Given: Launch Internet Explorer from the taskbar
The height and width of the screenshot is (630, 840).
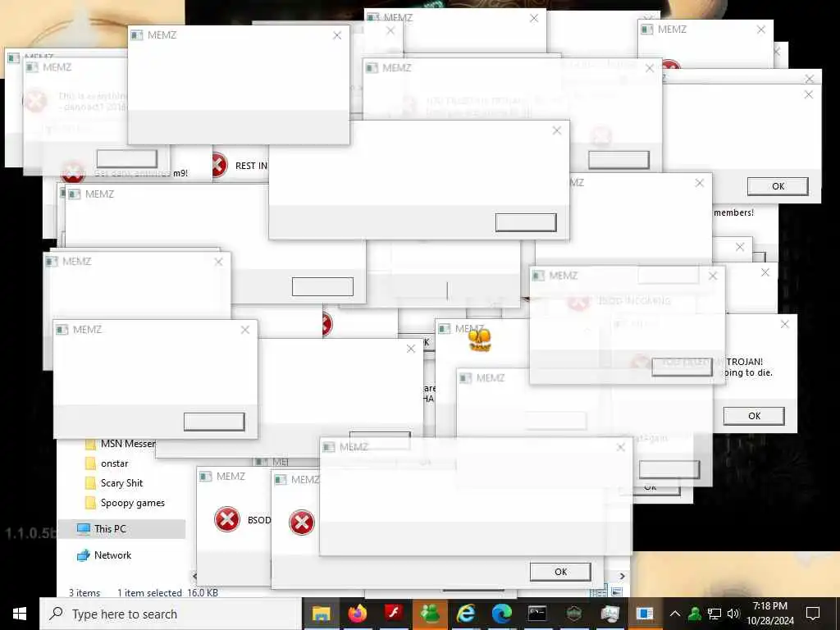Looking at the screenshot, I should (466, 614).
